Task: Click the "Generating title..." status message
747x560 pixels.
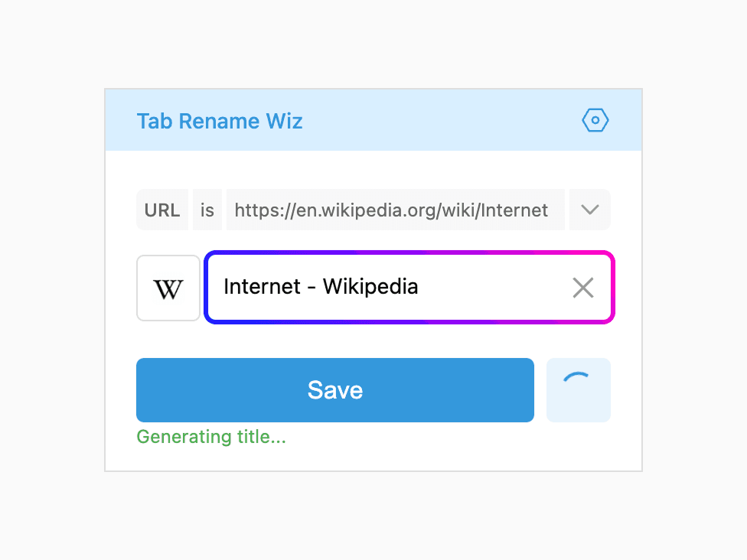Action: [x=211, y=438]
